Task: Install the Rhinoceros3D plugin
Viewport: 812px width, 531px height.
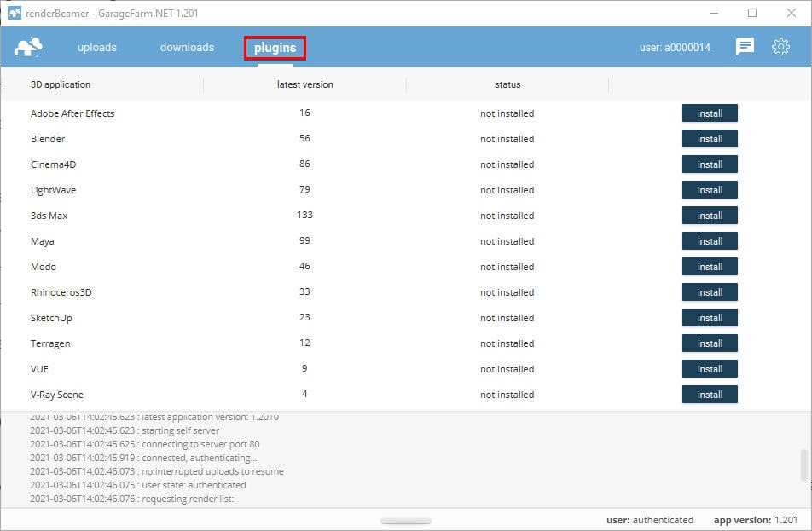Action: 710,292
